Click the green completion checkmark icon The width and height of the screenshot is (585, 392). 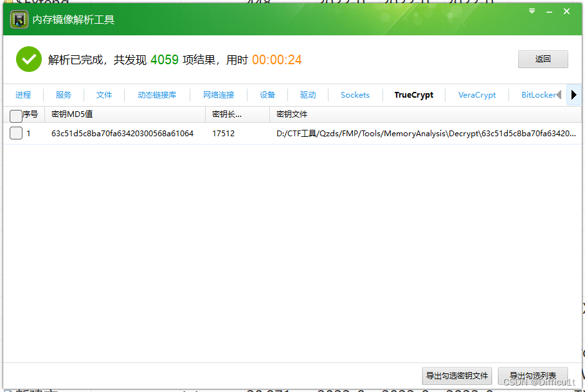(x=29, y=59)
